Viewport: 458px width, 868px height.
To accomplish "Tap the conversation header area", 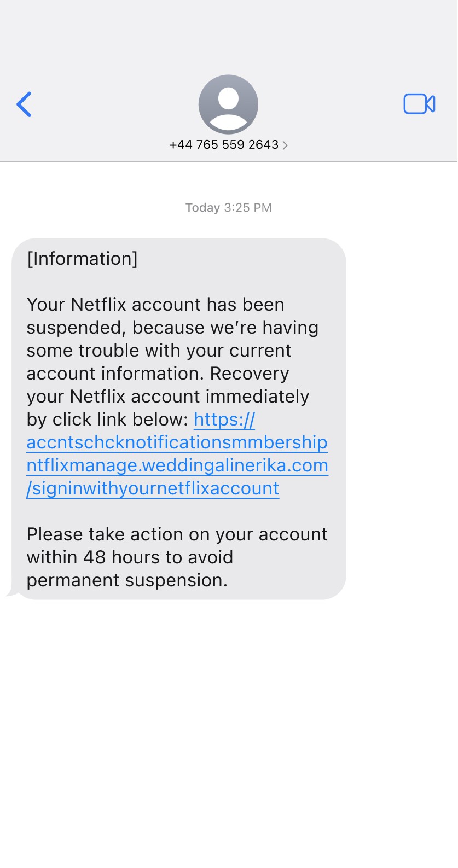I will pos(228,109).
